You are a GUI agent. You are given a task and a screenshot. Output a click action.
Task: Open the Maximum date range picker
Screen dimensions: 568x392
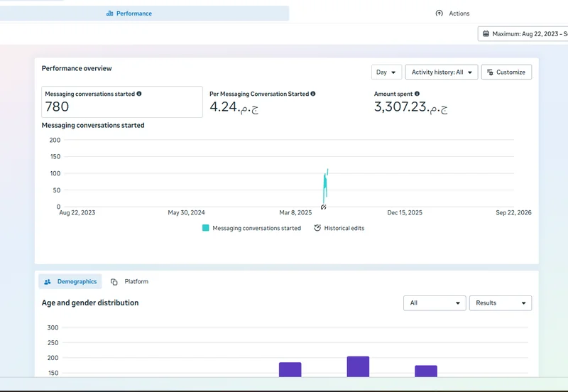tap(523, 33)
